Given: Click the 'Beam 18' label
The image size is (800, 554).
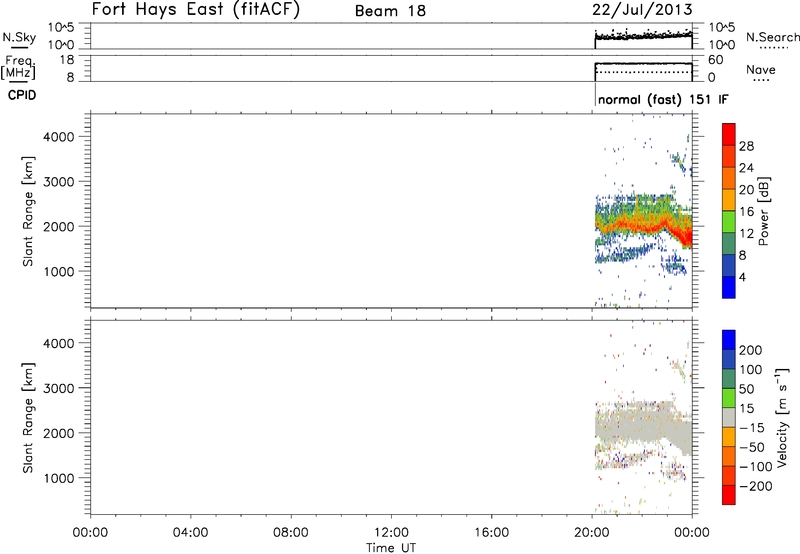Looking at the screenshot, I should tap(390, 11).
